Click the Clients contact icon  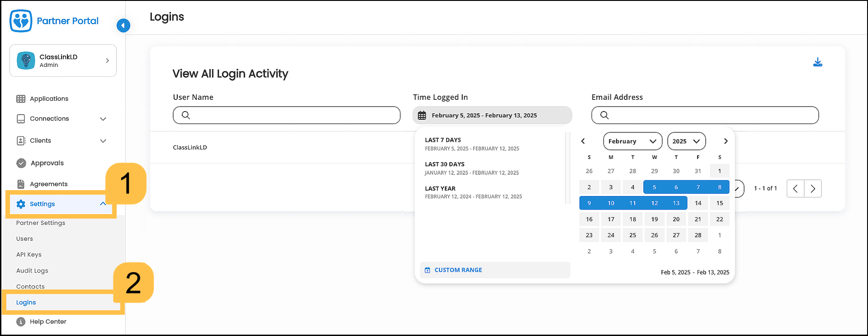21,141
